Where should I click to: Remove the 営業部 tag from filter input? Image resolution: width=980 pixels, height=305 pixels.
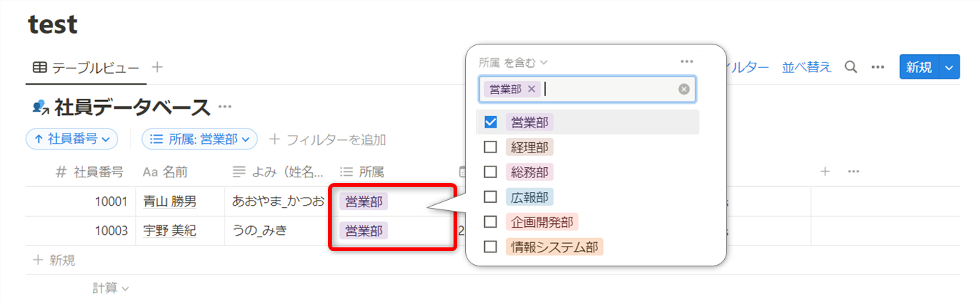(532, 89)
